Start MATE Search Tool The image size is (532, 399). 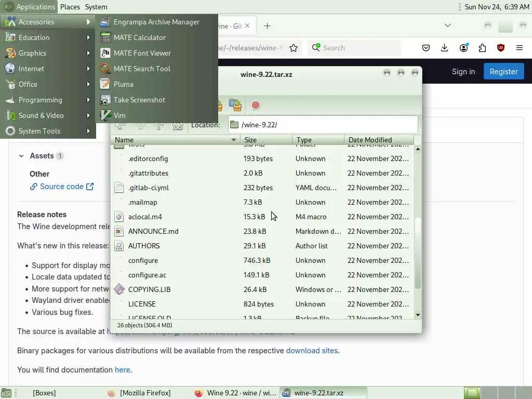(x=156, y=69)
